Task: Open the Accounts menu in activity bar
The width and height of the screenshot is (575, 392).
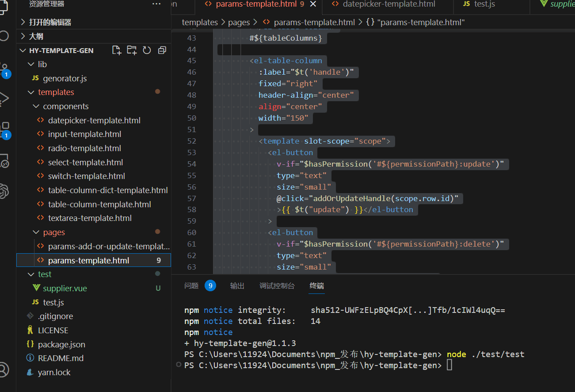Action: 4,369
